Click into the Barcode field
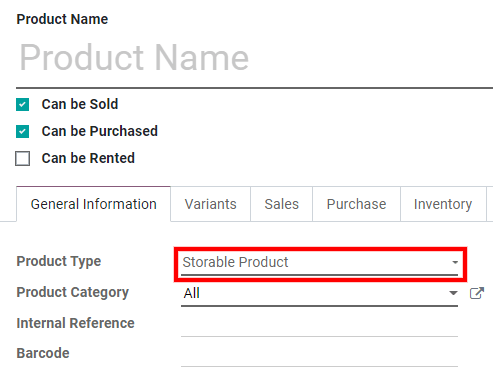Image resolution: width=493 pixels, height=381 pixels. (x=319, y=354)
